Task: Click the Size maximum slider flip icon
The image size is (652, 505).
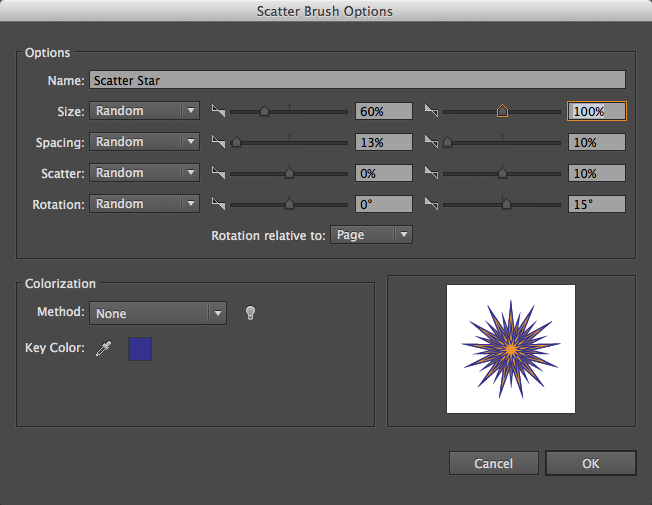Action: click(431, 111)
